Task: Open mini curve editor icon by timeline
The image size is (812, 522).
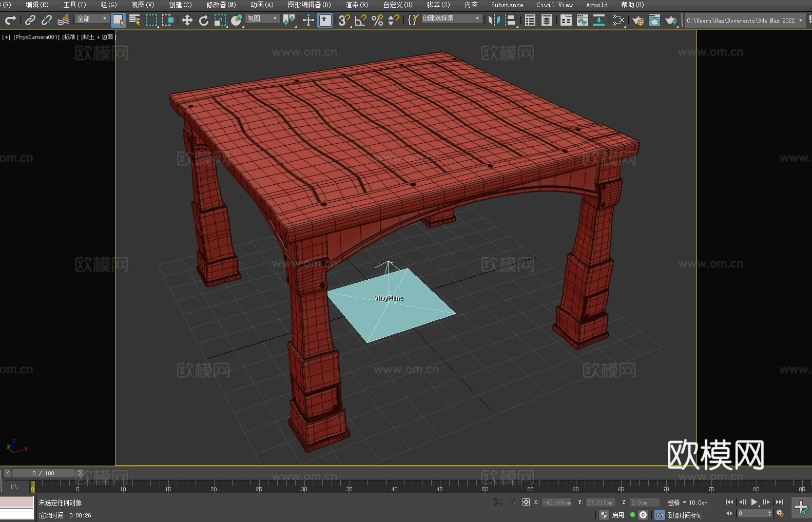Action: (x=14, y=486)
